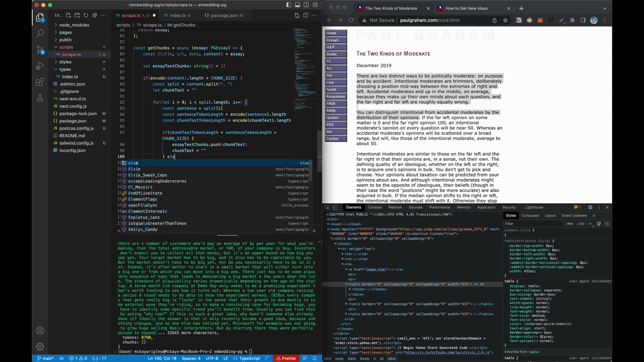Click the New Folder icon in Explorer
The image size is (644, 362).
point(77,16)
